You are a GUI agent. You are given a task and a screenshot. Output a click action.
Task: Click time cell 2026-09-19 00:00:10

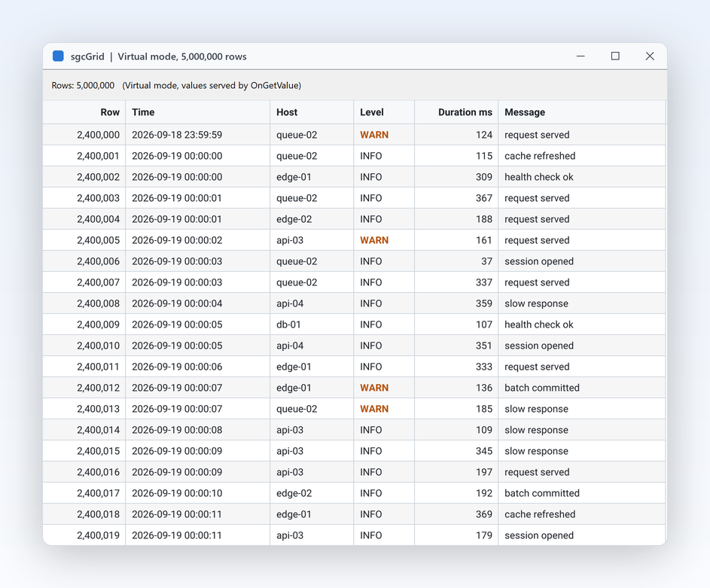197,493
